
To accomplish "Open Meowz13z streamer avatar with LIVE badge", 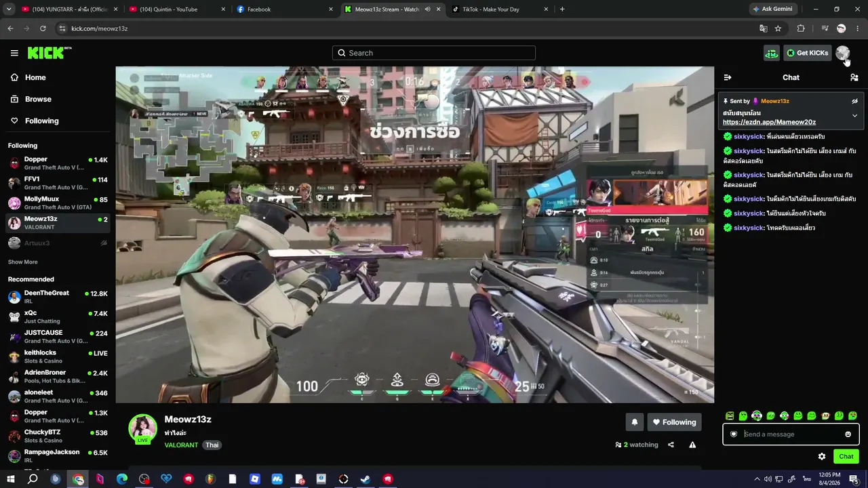I will pos(143,429).
